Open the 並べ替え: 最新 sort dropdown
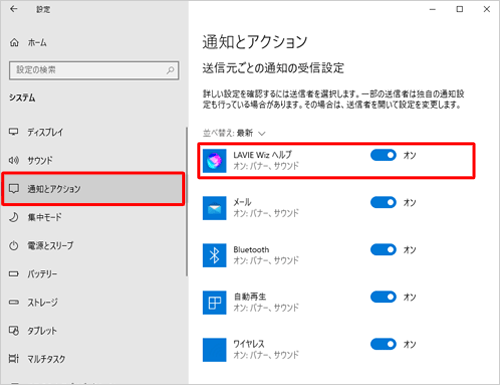 pyautogui.click(x=234, y=133)
